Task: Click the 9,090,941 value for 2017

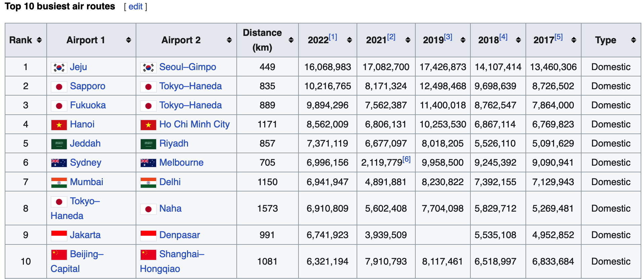Action: (553, 162)
